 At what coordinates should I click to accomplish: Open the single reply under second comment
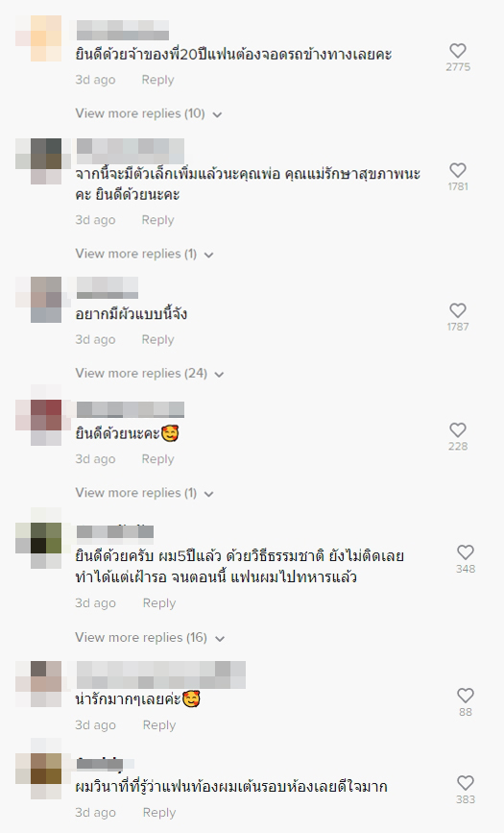point(144,254)
